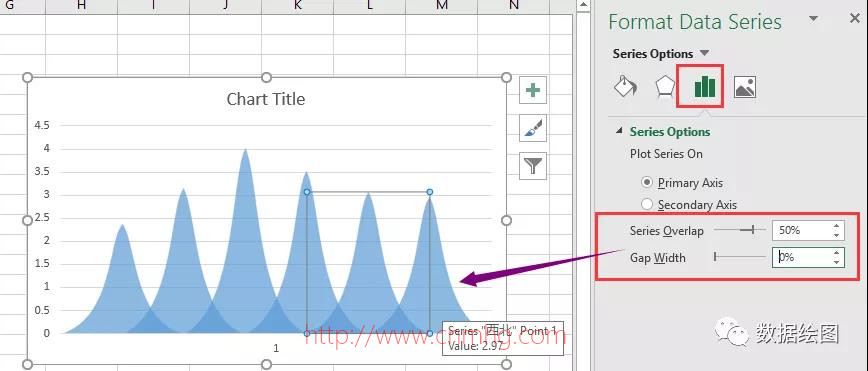Viewport: 868px width, 371px height.
Task: Open the Chart Filters funnel button
Action: coord(533,166)
